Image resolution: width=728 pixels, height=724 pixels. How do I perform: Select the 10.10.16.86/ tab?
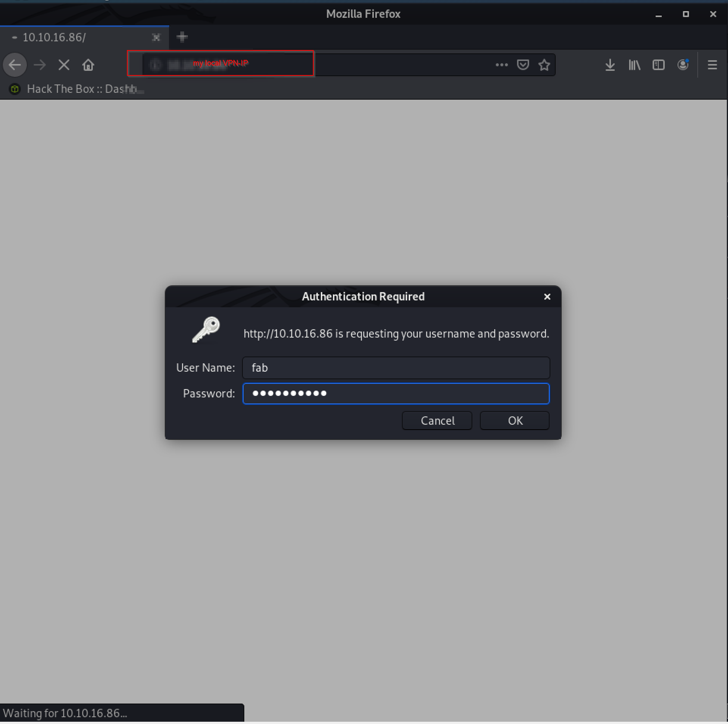click(84, 37)
